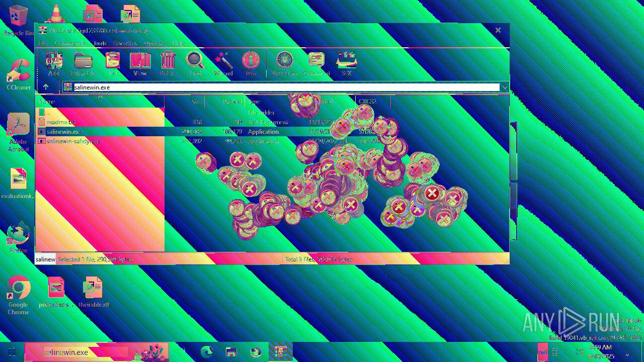Image resolution: width=644 pixels, height=362 pixels.
Task: Open the VLC cone desktop icon
Action: click(x=55, y=13)
